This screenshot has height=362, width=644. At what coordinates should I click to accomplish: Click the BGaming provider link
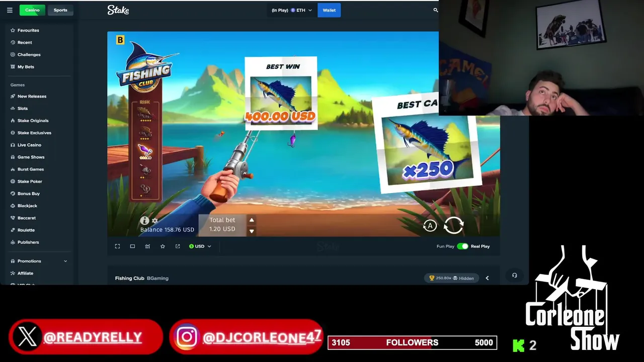point(157,278)
